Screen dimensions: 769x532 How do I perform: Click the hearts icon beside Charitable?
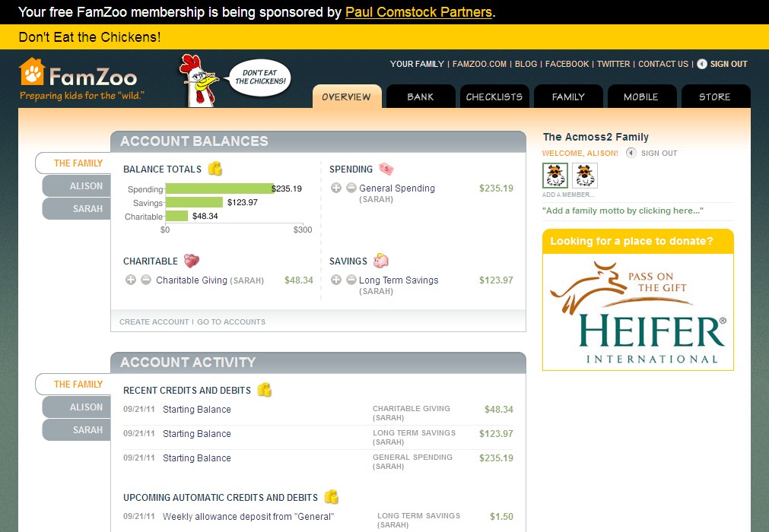pos(191,261)
